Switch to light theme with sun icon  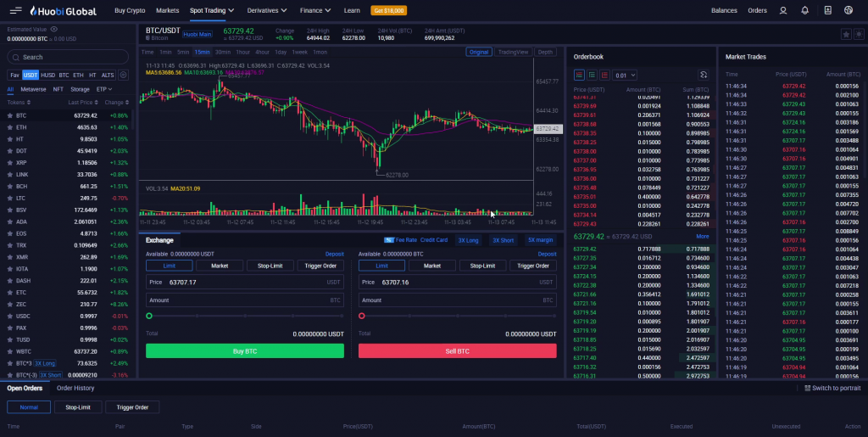[859, 34]
